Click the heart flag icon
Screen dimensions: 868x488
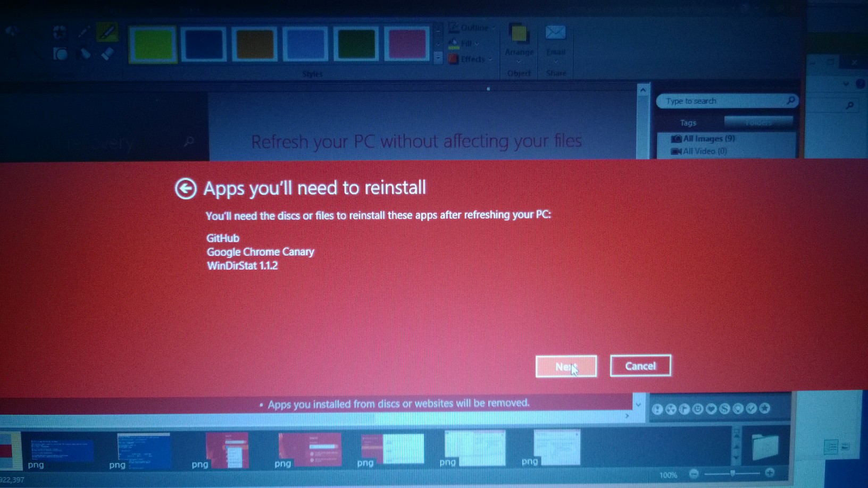[711, 409]
